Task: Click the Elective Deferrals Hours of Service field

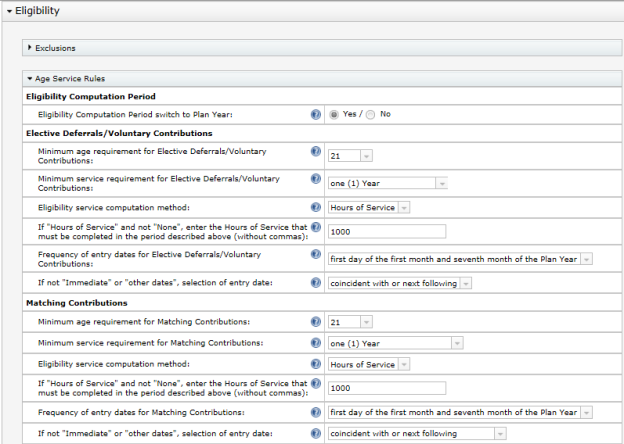Action: (x=387, y=232)
